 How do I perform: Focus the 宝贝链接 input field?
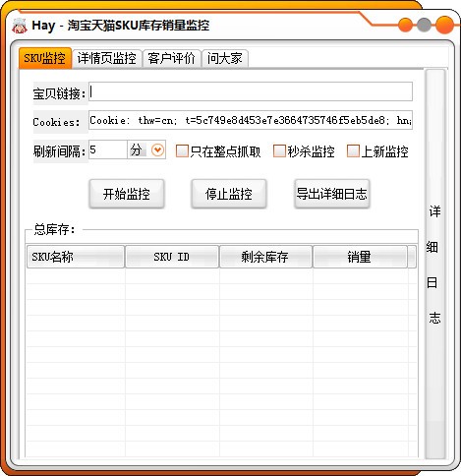pos(251,91)
